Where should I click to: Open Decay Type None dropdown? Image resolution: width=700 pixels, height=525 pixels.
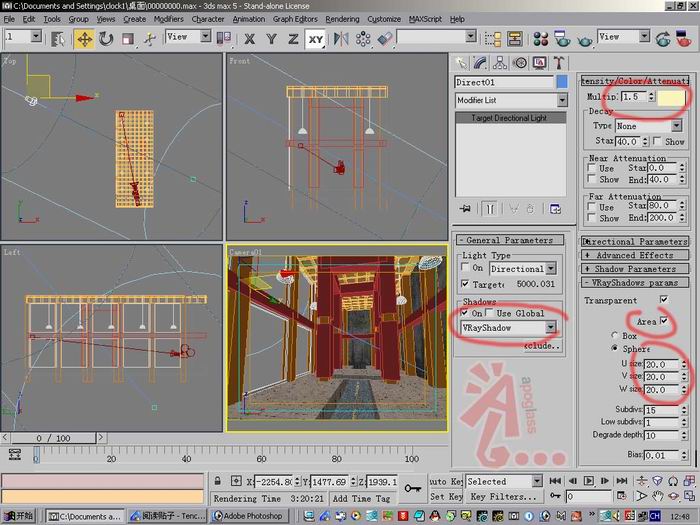point(649,126)
